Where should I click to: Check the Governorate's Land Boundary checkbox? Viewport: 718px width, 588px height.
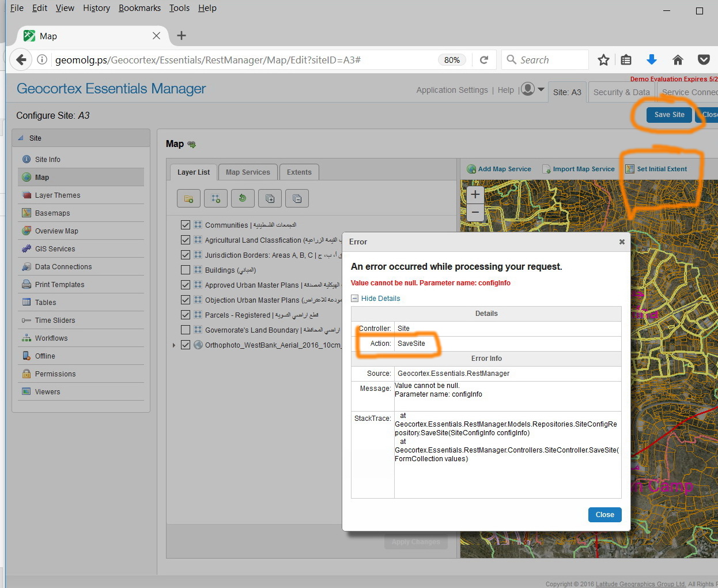186,330
